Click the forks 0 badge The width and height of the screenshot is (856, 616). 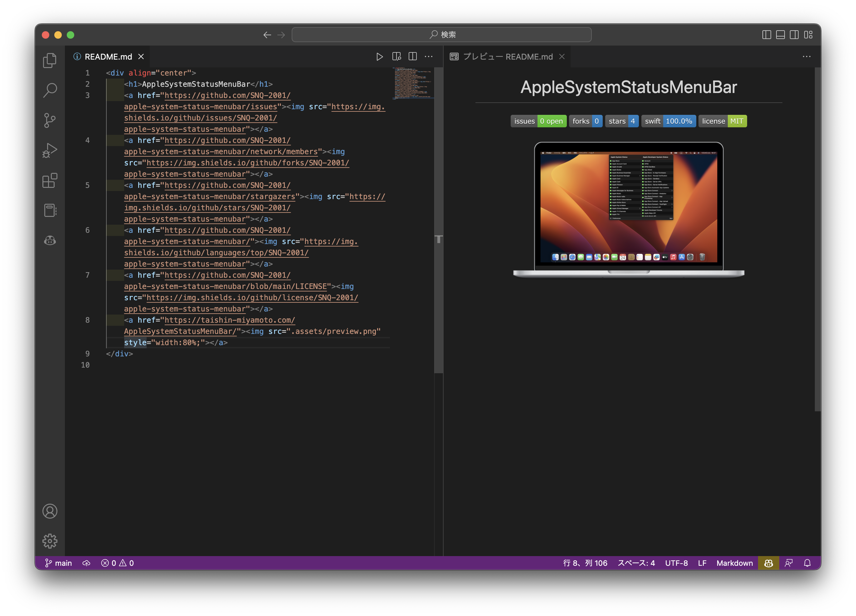click(x=586, y=121)
